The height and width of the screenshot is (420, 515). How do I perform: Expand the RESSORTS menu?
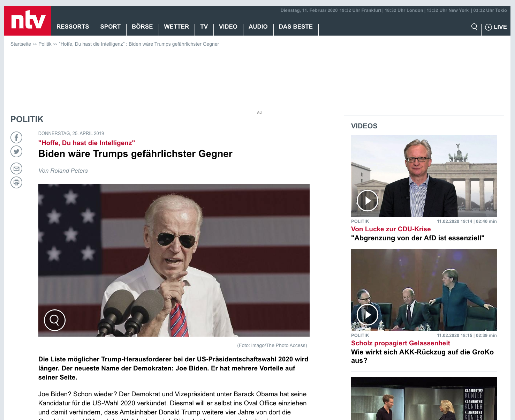pyautogui.click(x=73, y=27)
